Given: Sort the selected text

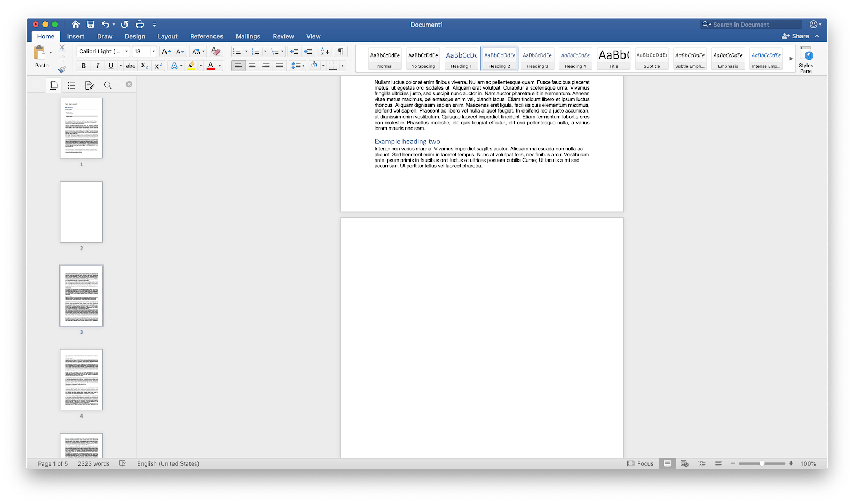Looking at the screenshot, I should click(325, 52).
